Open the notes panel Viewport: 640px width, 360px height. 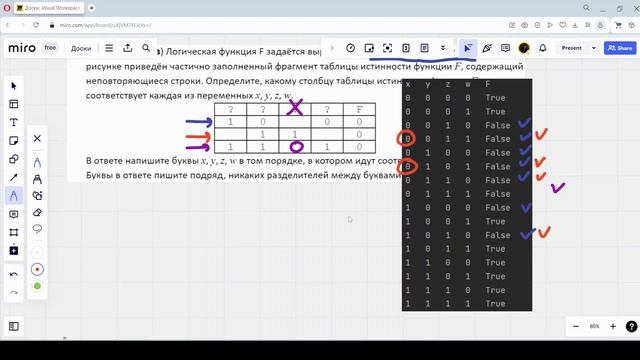[x=424, y=48]
